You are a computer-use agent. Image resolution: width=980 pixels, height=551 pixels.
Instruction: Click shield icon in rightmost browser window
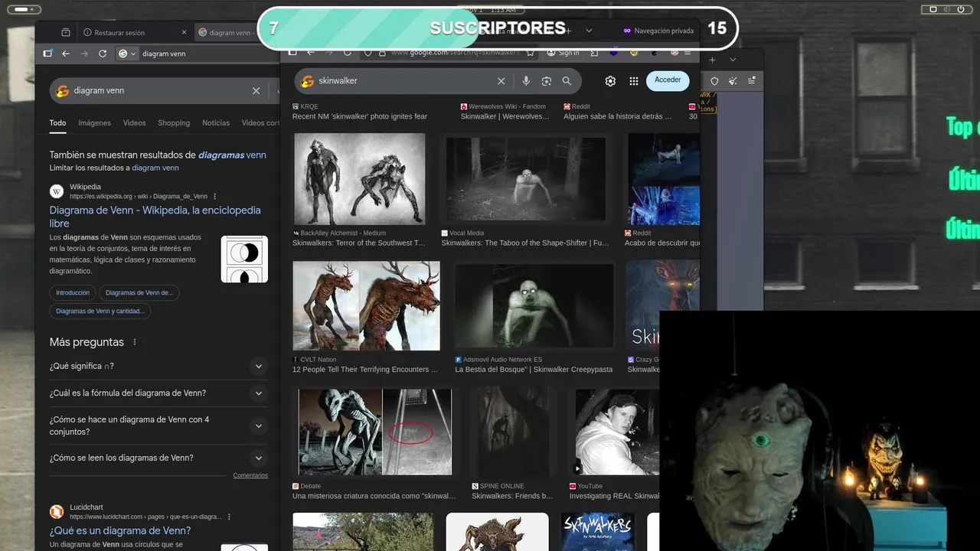tap(714, 80)
